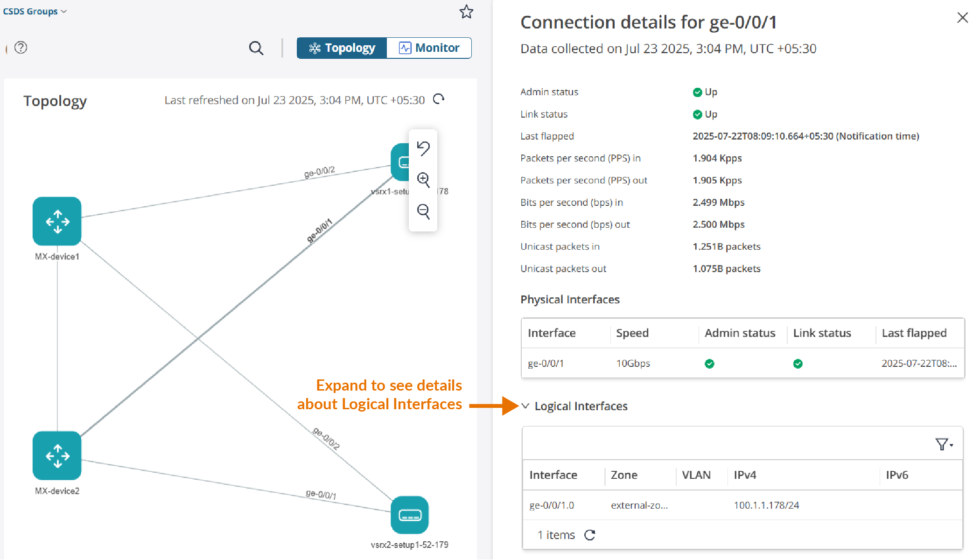
Task: Click the favorite star icon
Action: click(x=466, y=12)
